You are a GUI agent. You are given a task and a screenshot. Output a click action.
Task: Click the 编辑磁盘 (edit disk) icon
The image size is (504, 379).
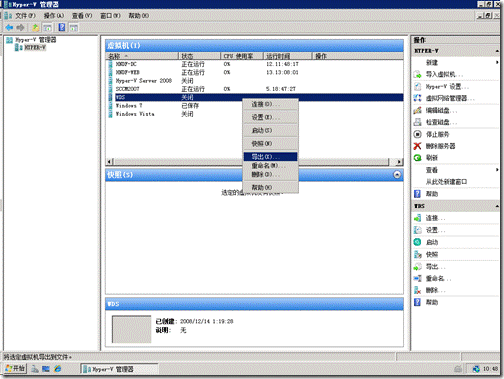click(x=417, y=110)
